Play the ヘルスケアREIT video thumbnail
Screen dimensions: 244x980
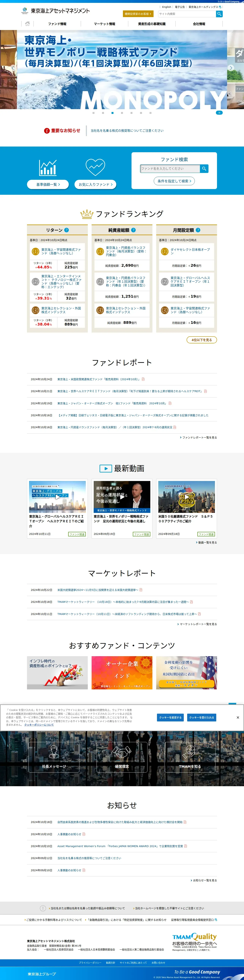(x=57, y=497)
